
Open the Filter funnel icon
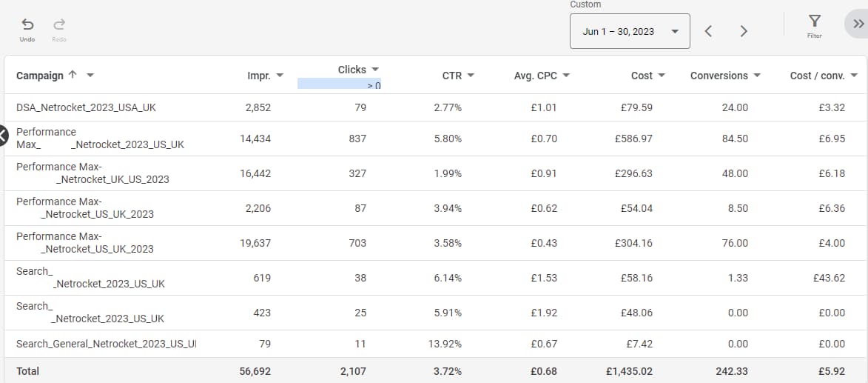(x=814, y=21)
